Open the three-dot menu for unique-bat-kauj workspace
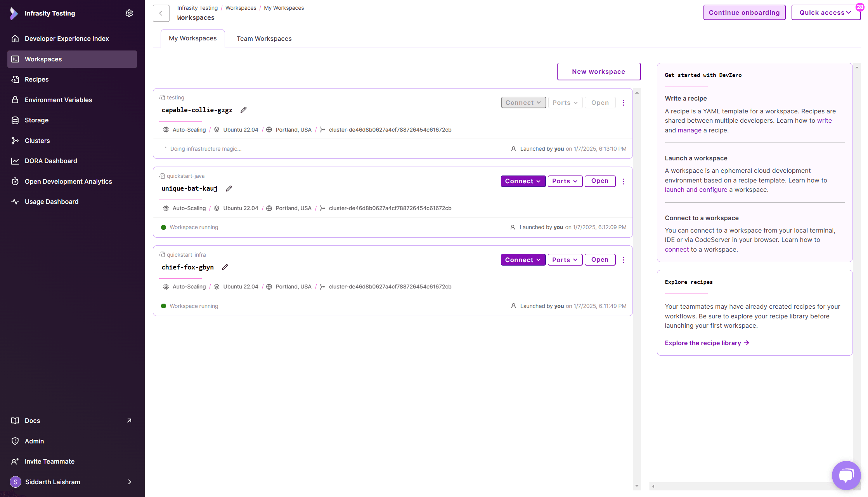868x497 pixels. coord(623,181)
